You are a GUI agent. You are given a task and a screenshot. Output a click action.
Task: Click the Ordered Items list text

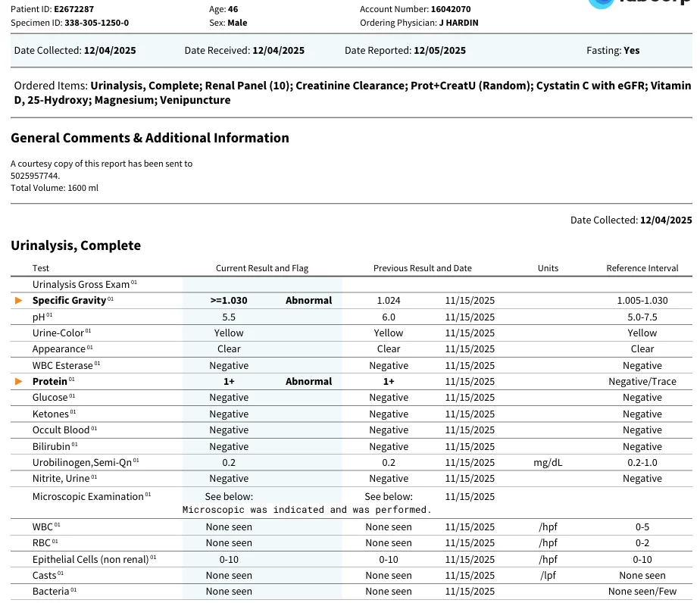[353, 92]
